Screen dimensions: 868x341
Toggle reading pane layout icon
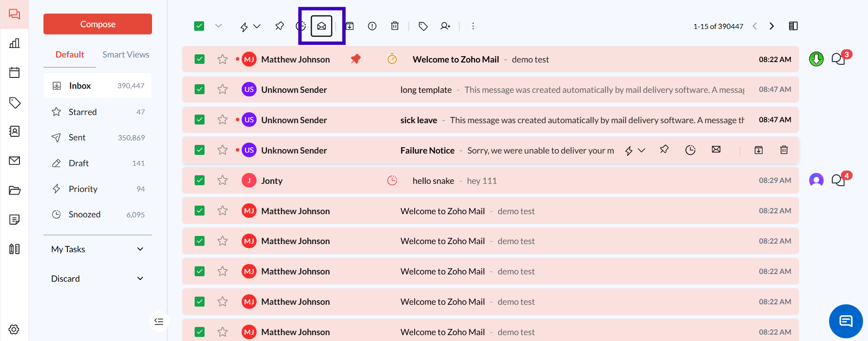tap(793, 26)
